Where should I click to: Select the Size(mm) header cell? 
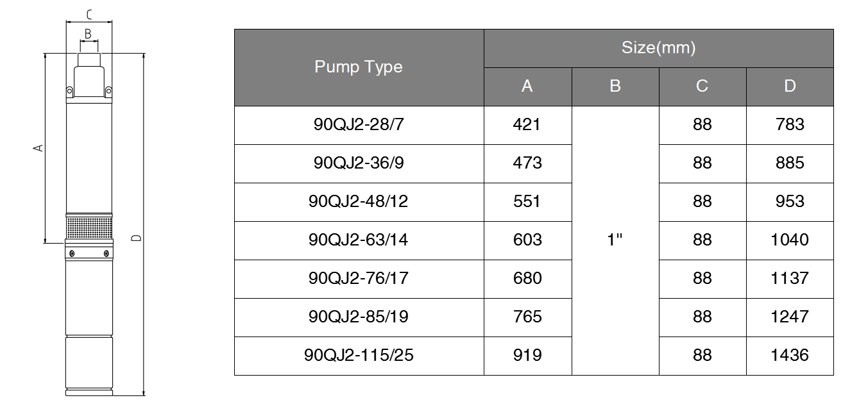pyautogui.click(x=659, y=48)
